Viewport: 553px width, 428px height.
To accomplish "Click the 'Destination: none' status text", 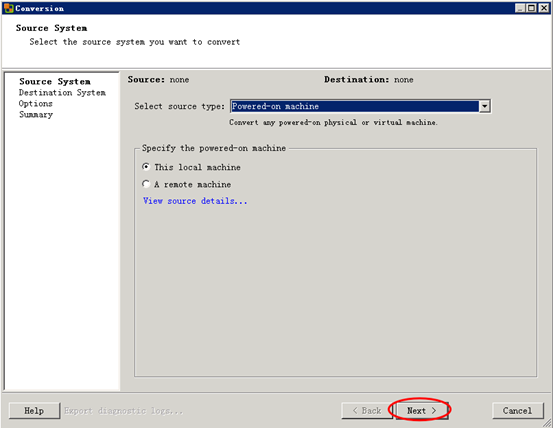I will click(x=369, y=80).
